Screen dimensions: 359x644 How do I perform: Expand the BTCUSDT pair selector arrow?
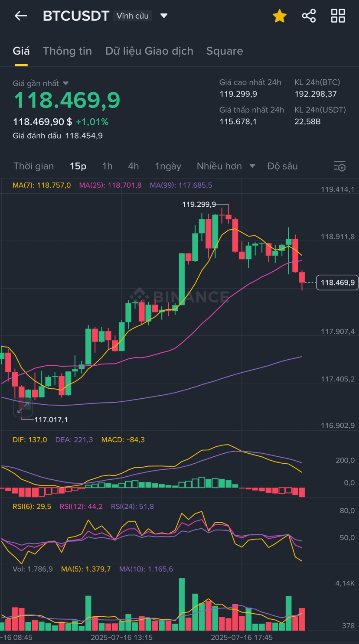tap(164, 16)
